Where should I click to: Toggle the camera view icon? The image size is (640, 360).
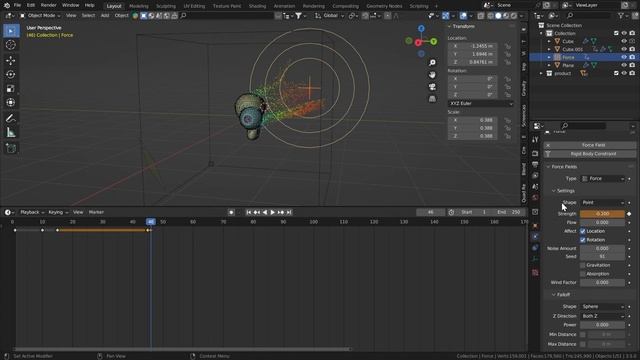(432, 87)
